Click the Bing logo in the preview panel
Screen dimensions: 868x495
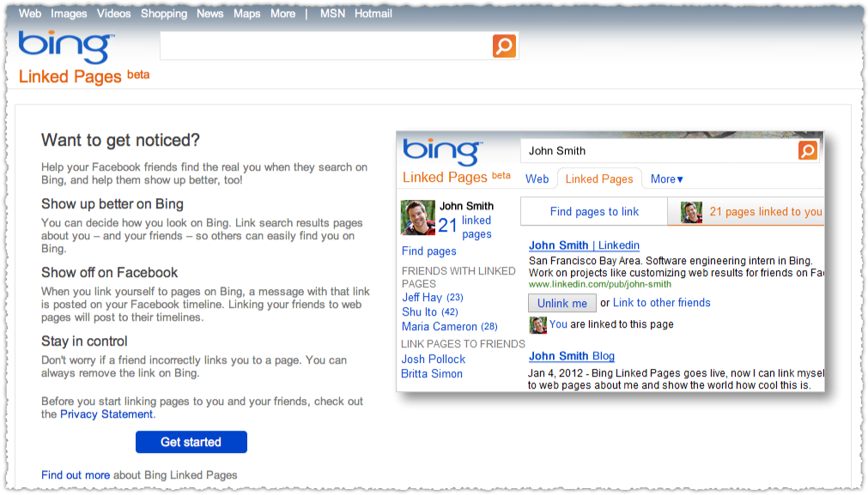point(442,151)
